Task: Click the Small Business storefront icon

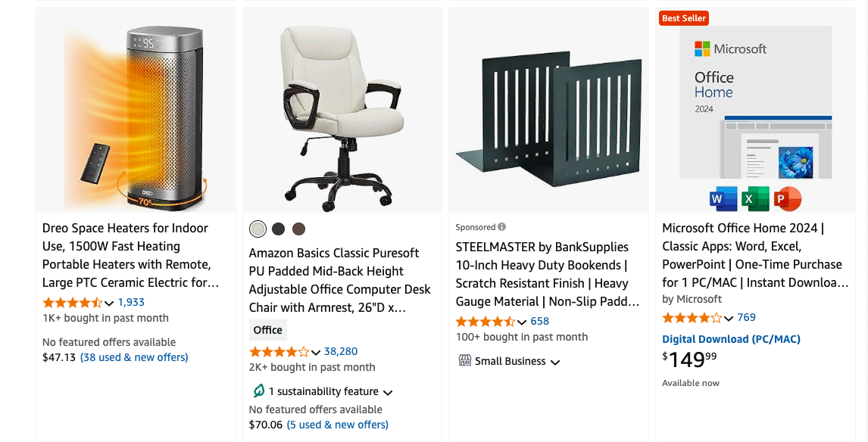Action: (x=465, y=361)
